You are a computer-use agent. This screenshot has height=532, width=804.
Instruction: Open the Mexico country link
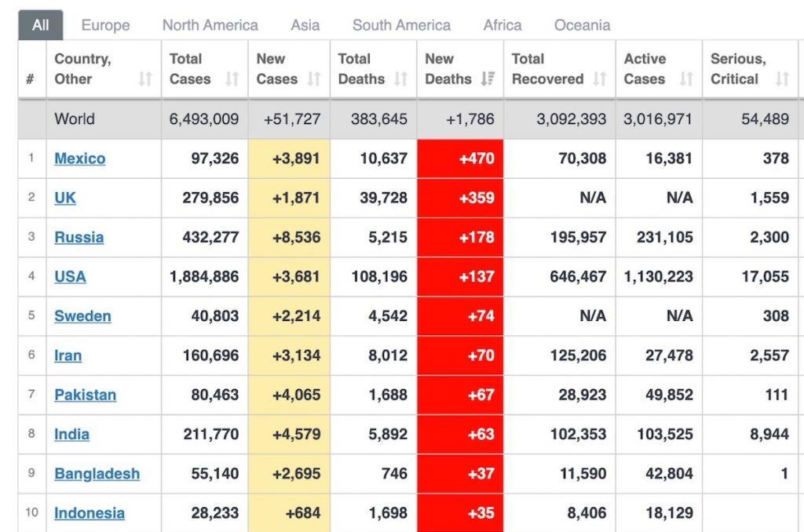[80, 159]
